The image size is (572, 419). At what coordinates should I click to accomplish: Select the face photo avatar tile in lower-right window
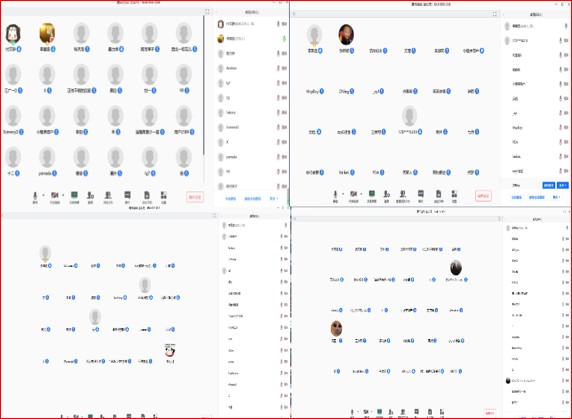336,331
